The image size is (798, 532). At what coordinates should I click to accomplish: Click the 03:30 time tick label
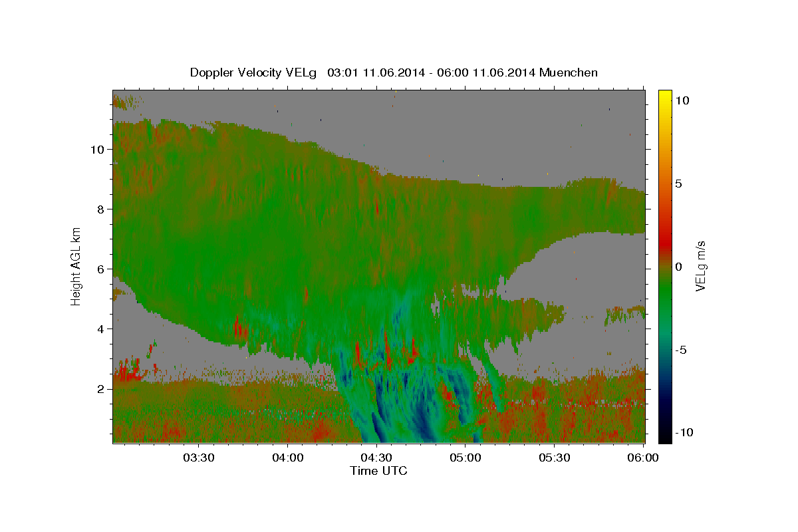[x=199, y=458]
